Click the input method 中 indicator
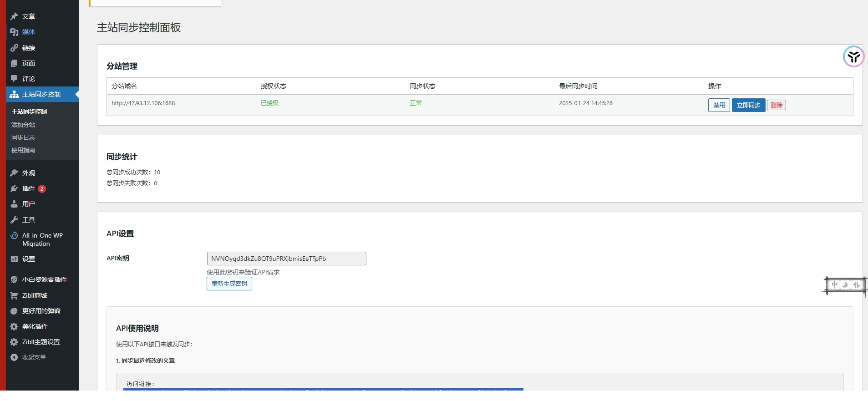The width and height of the screenshot is (868, 401). tap(835, 284)
